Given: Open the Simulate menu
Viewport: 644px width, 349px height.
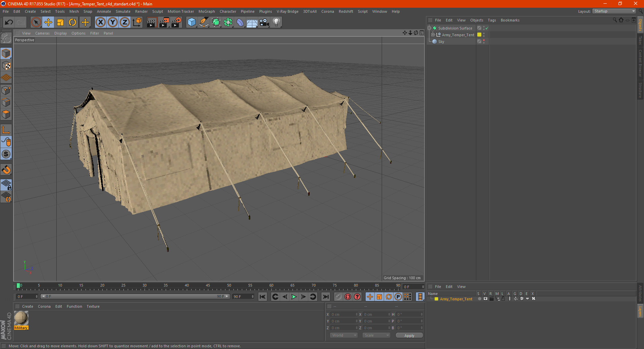Looking at the screenshot, I should tap(123, 11).
